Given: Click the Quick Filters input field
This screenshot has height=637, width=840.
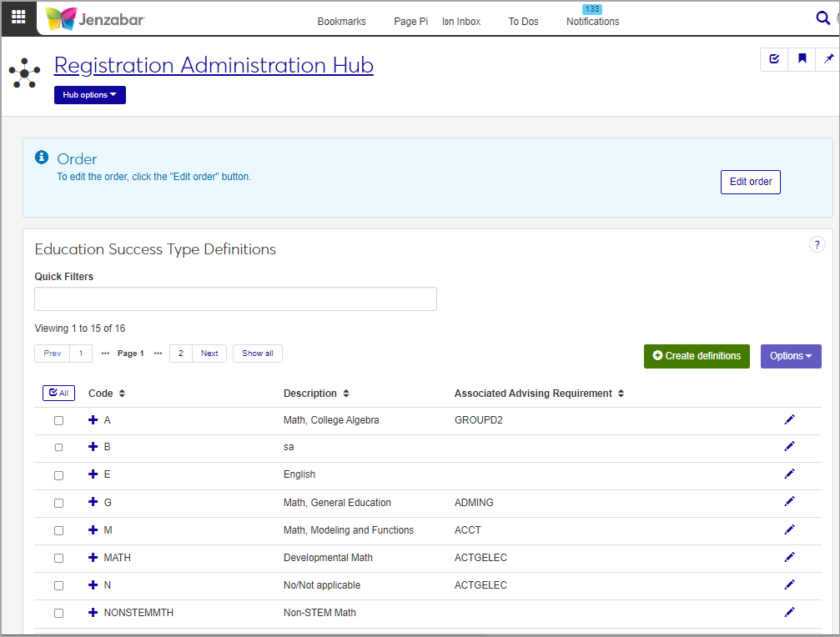Looking at the screenshot, I should click(235, 299).
